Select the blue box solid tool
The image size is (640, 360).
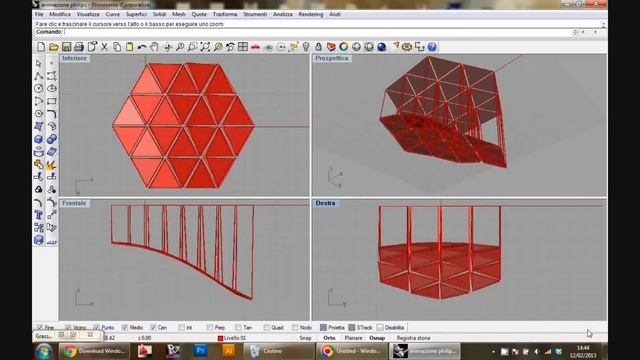tap(39, 139)
